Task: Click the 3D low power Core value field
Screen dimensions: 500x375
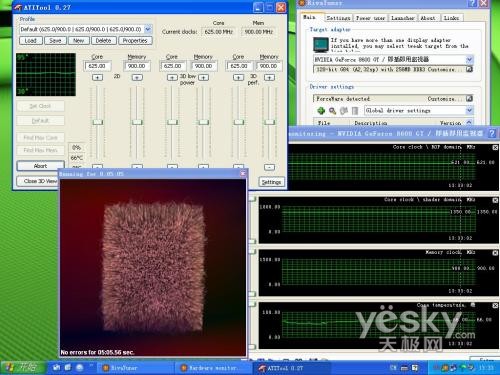Action: [173, 66]
